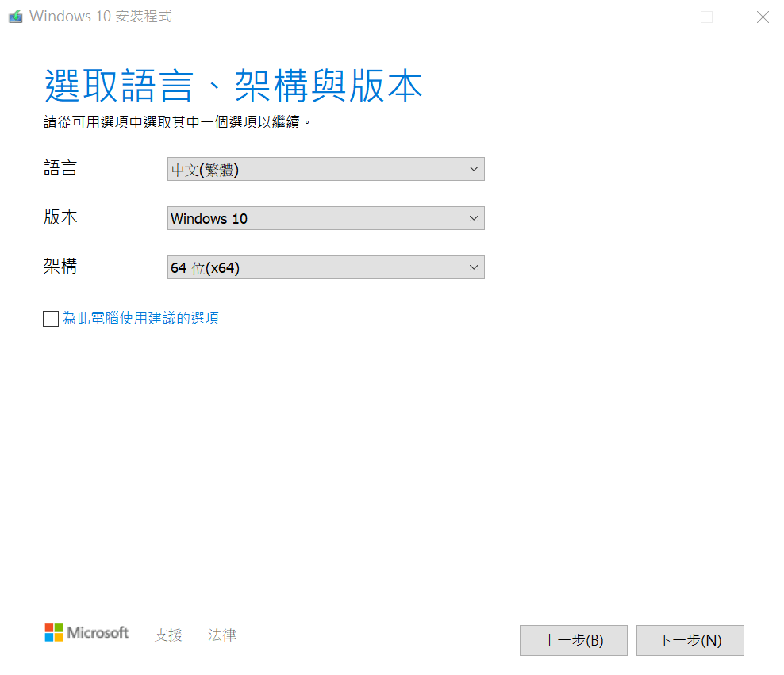Click the Microsoft logo
Image resolution: width=784 pixels, height=675 pixels.
coord(86,632)
